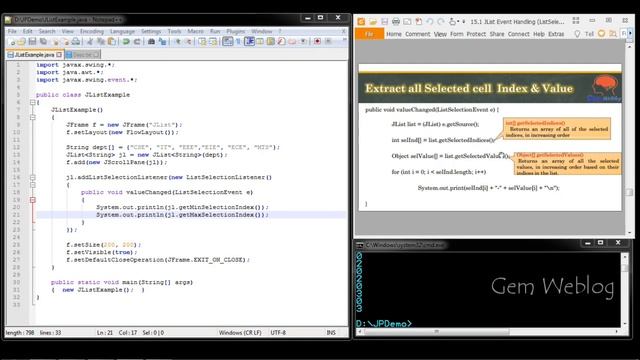This screenshot has width=640, height=360.
Task: Toggle INS mode in Notepad++ status bar
Action: 331,333
